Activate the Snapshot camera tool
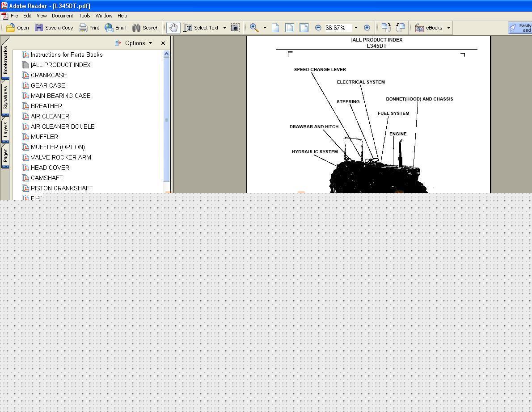Image resolution: width=532 pixels, height=412 pixels. tap(235, 28)
